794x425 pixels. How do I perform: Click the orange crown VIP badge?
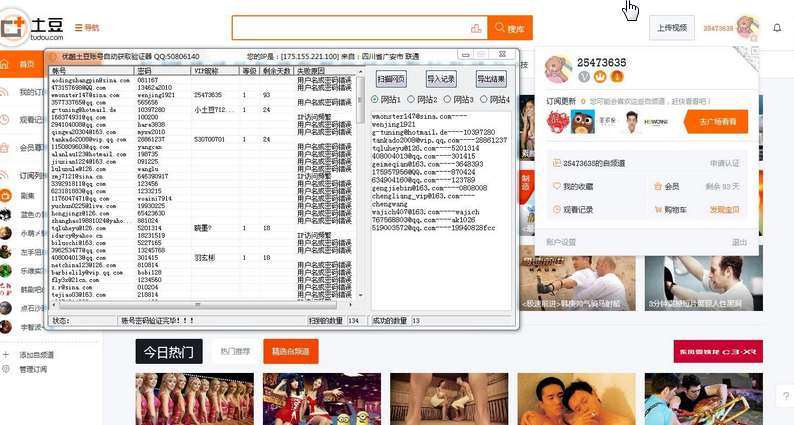tap(600, 77)
